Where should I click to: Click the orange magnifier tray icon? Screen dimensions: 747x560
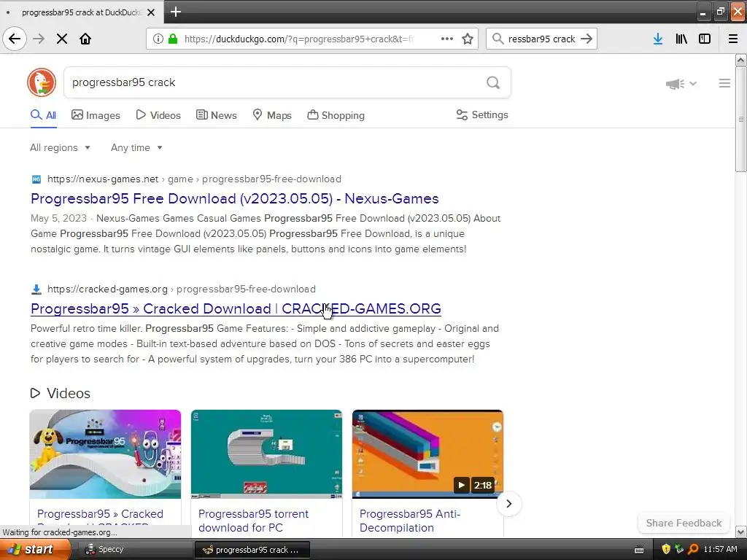point(694,549)
